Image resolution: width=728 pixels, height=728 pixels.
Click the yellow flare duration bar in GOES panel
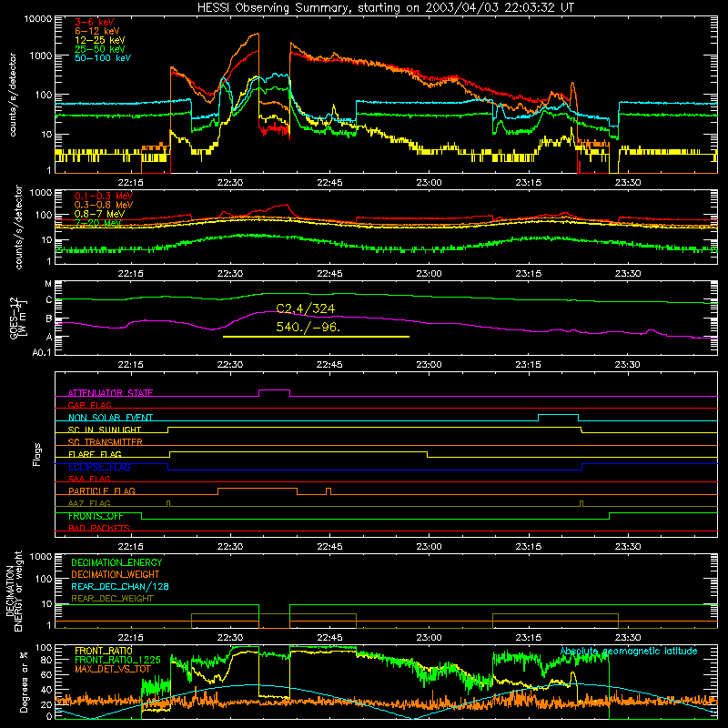[316, 337]
